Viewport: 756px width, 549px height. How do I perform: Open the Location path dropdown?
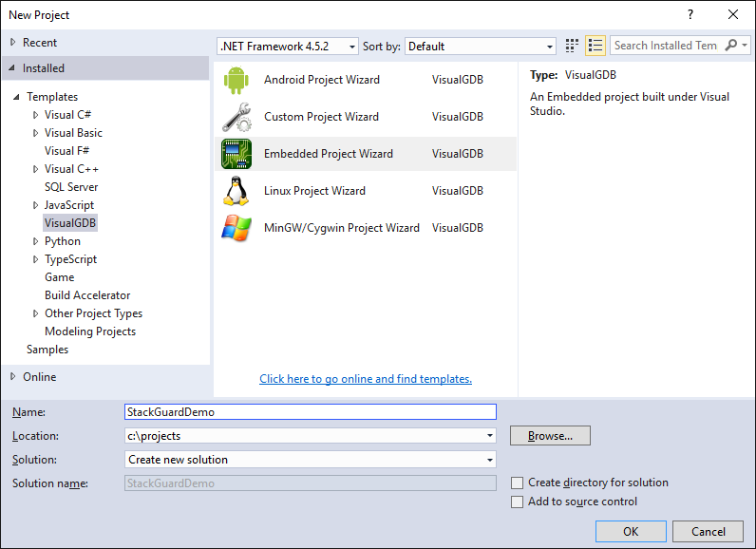490,436
